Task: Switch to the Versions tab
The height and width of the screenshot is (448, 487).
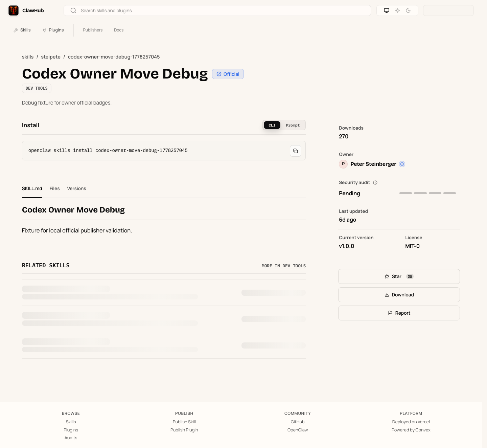Action: point(76,188)
